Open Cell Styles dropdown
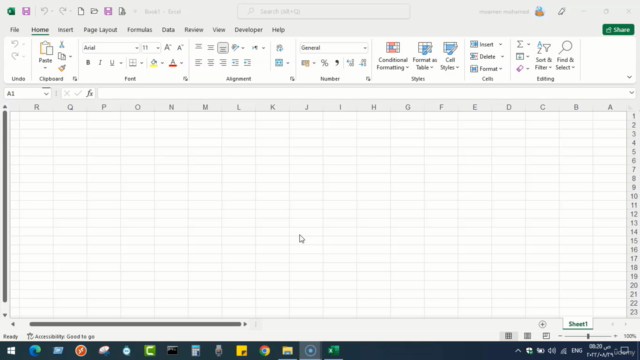This screenshot has width=640, height=360. coord(450,56)
